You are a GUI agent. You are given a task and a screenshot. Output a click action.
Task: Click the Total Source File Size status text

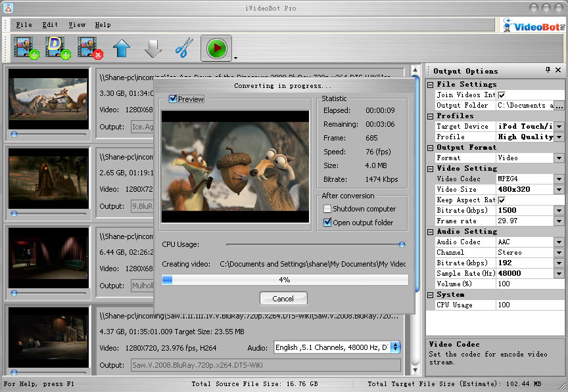[254, 383]
